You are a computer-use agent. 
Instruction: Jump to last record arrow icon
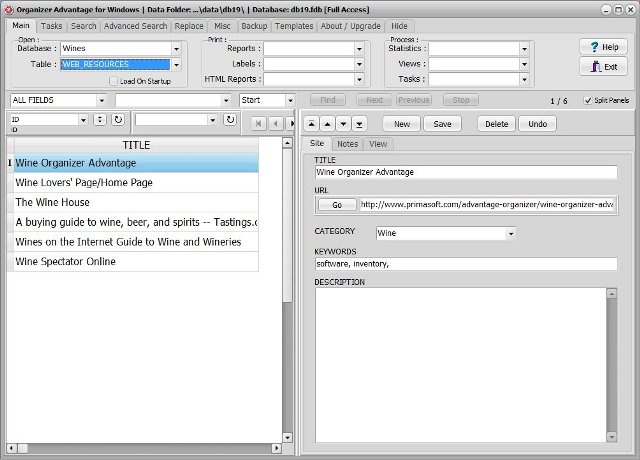pos(359,124)
